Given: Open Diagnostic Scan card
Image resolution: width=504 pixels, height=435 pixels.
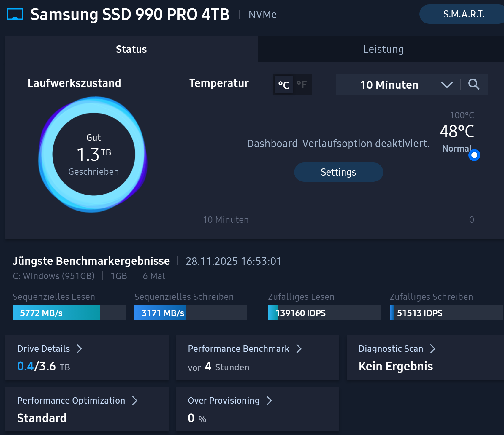Looking at the screenshot, I should tap(425, 357).
